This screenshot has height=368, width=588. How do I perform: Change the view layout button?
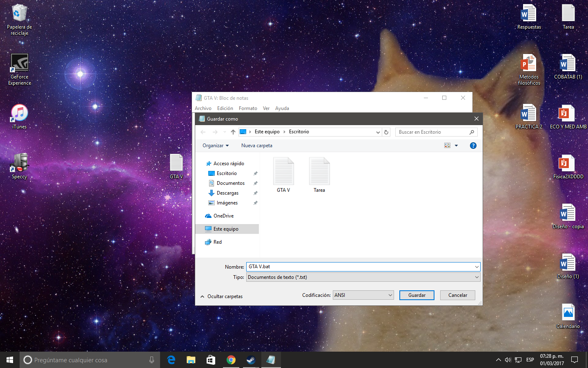pyautogui.click(x=447, y=146)
